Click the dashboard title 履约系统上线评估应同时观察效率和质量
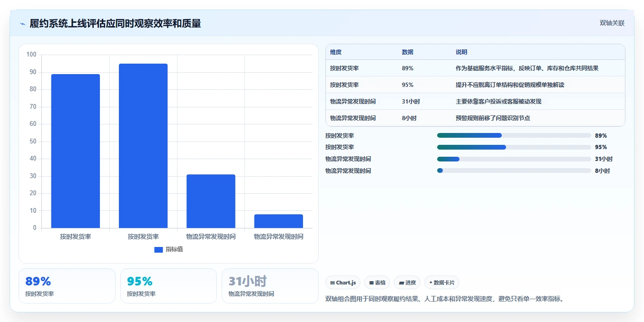This screenshot has width=644, height=322. click(116, 23)
